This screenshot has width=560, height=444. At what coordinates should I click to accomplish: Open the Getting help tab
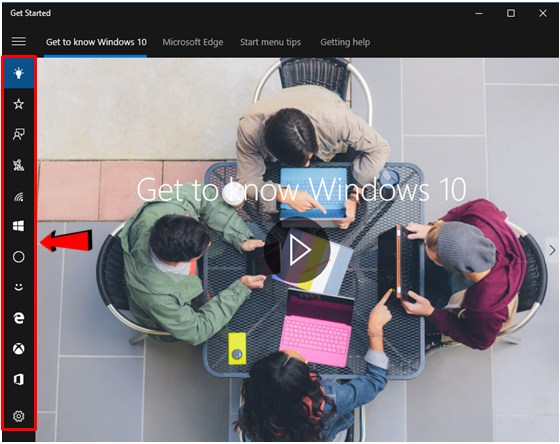point(345,42)
